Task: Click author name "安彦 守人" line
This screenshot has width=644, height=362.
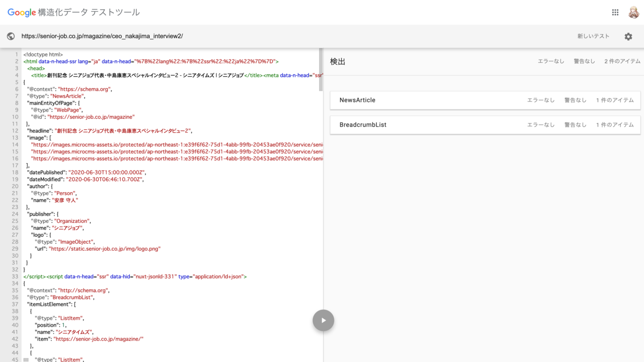Action: tap(55, 200)
